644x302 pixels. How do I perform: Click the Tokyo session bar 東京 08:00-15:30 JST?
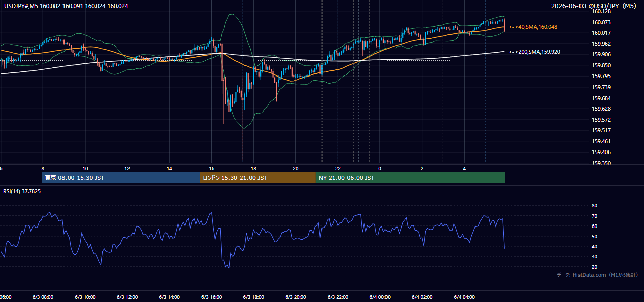pyautogui.click(x=121, y=178)
